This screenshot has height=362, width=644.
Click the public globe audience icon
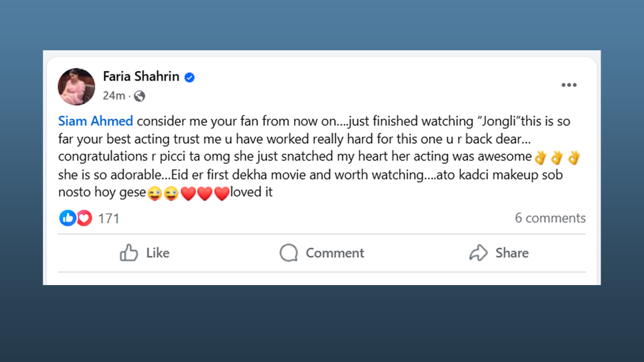coord(139,96)
